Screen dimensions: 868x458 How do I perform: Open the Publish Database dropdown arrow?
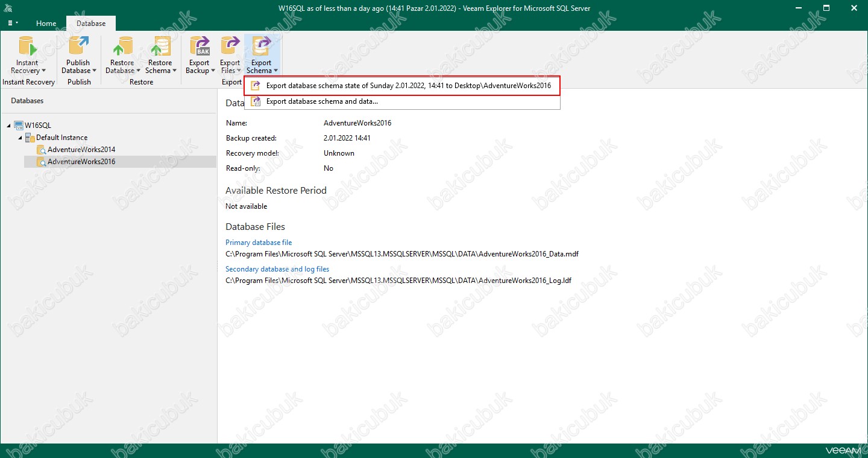coord(94,71)
